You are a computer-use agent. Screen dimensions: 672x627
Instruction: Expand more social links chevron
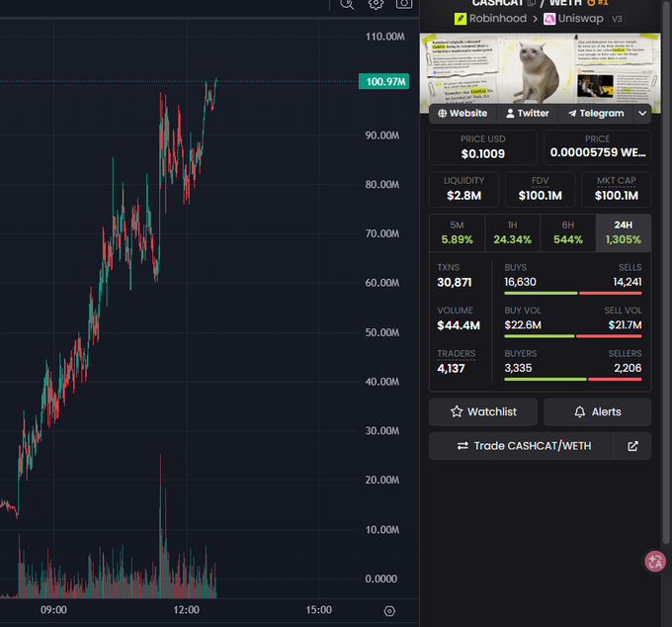[642, 113]
